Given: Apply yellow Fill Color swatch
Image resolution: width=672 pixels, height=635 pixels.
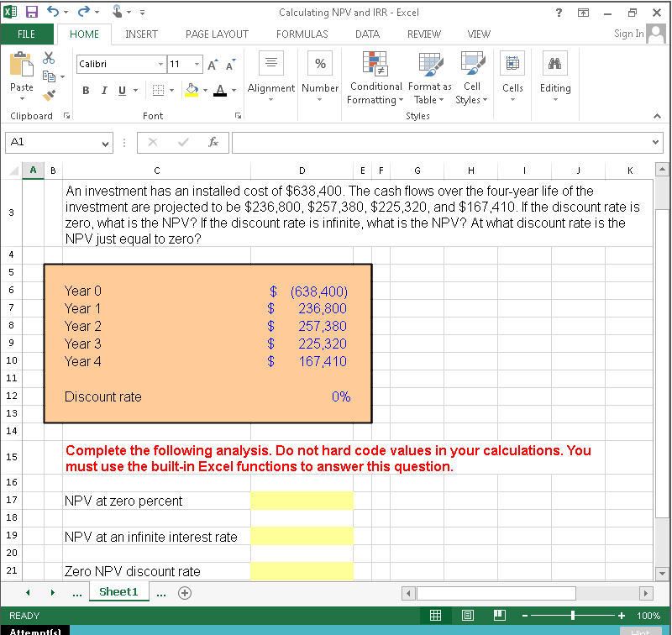Looking at the screenshot, I should pyautogui.click(x=192, y=90).
